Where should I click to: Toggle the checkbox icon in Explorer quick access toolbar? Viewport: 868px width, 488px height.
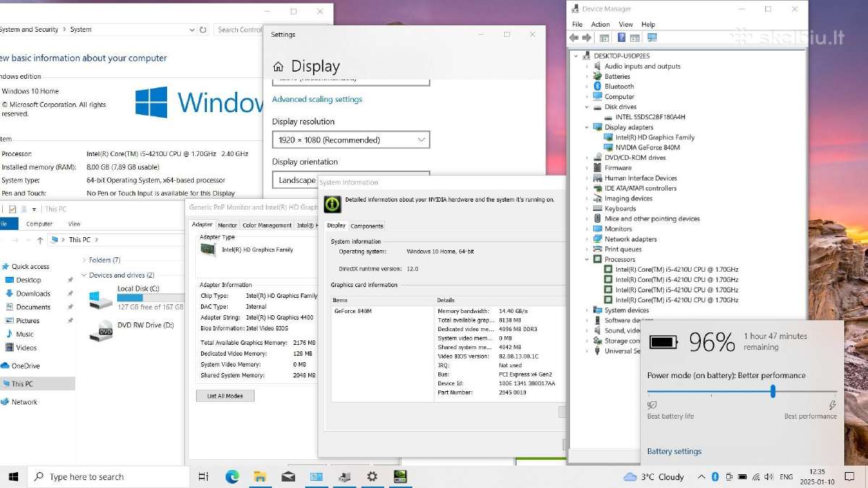click(12, 209)
